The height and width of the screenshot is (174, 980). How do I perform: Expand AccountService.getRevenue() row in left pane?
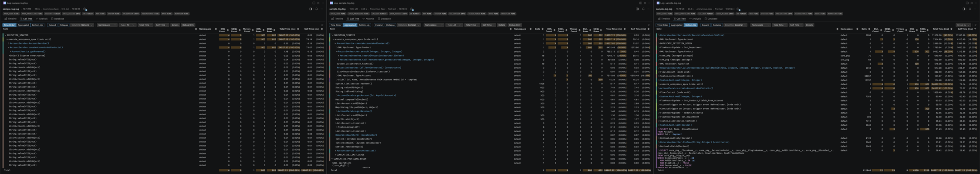(10, 51)
